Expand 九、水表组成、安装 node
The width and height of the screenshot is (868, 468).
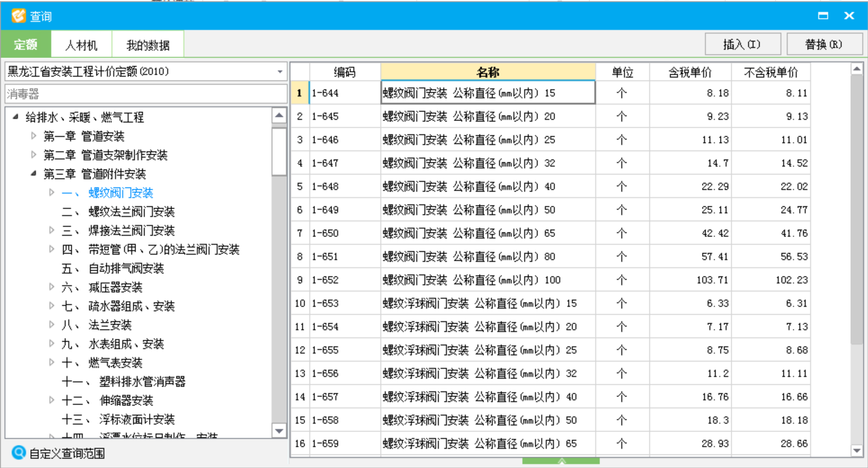point(52,344)
